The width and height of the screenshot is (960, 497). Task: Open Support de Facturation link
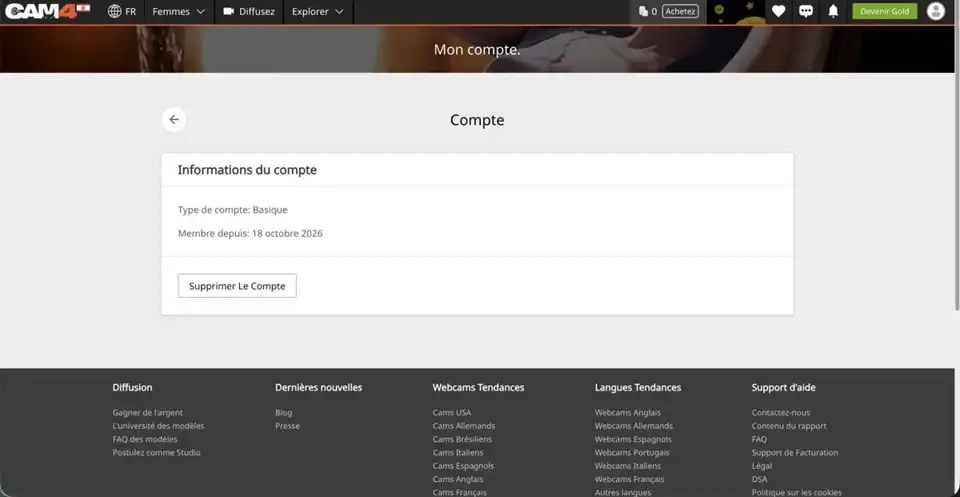795,453
